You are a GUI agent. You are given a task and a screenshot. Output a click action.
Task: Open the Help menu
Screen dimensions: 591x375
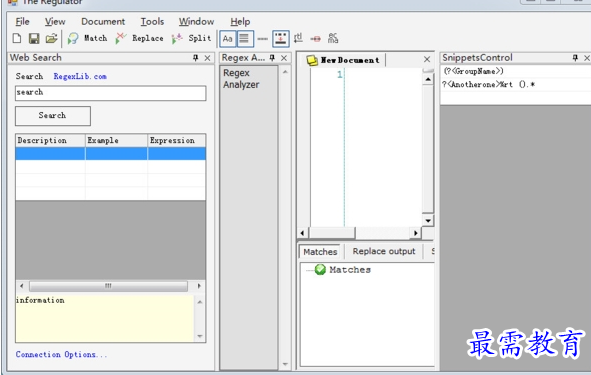[x=240, y=21]
